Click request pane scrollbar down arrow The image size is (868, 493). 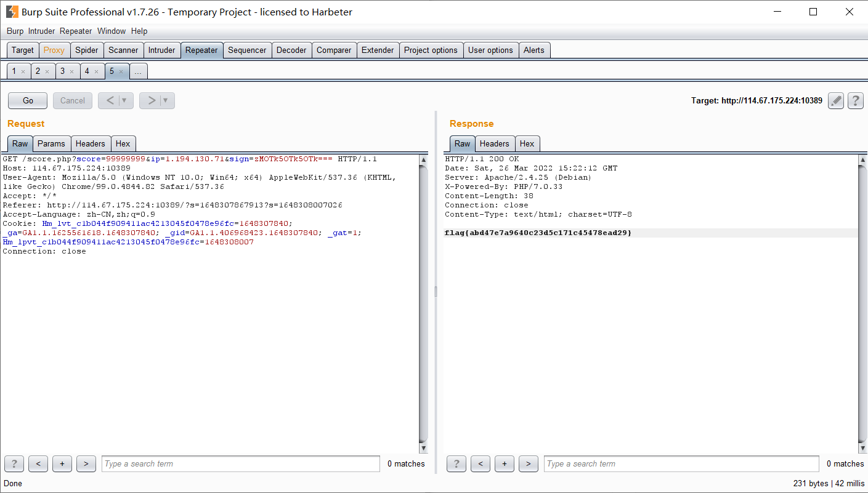coord(423,447)
